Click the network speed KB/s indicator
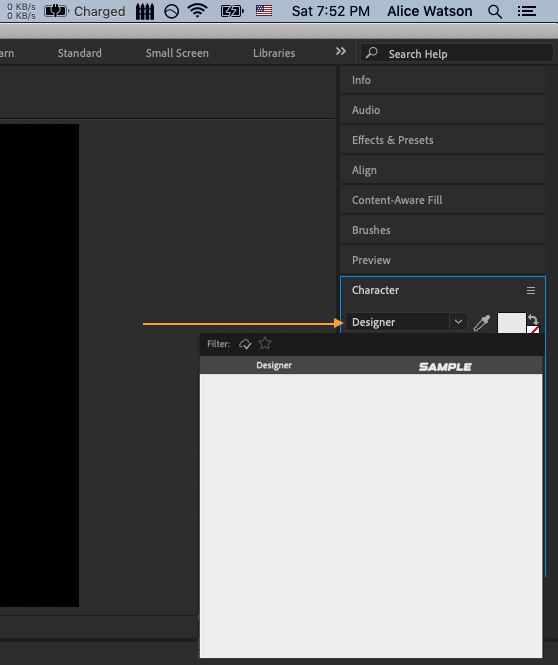 (21, 11)
